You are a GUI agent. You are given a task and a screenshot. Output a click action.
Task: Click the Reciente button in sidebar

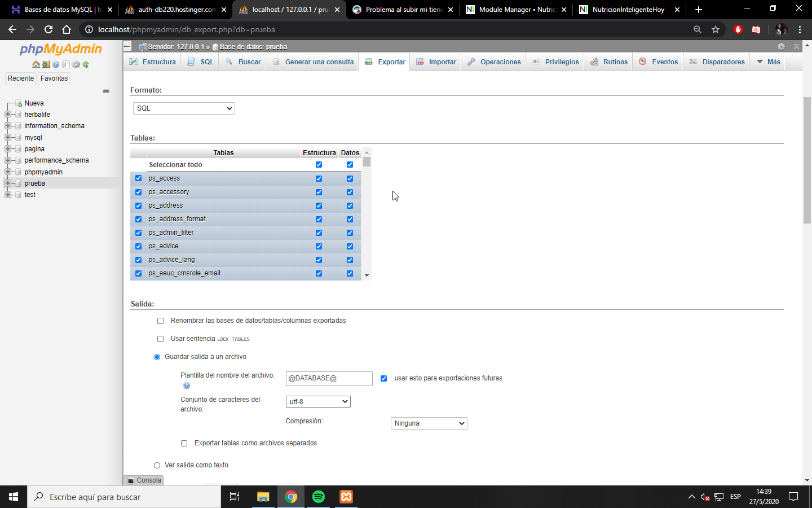click(x=21, y=78)
